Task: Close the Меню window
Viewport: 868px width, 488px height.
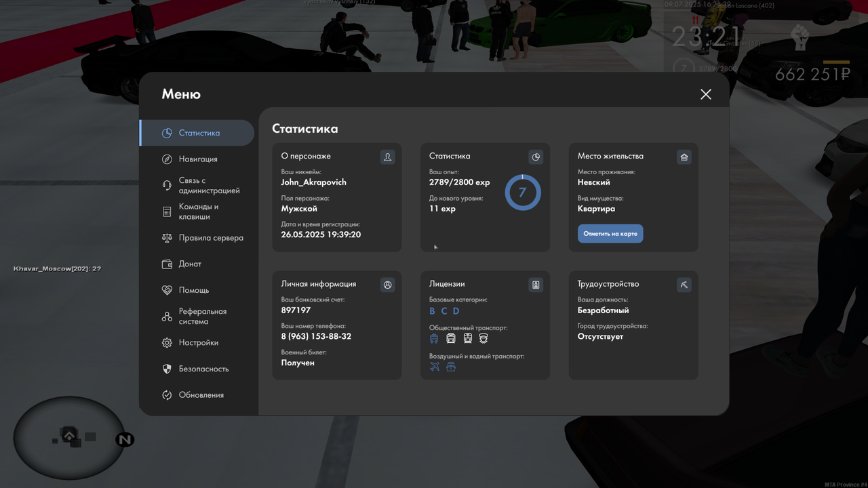Action: click(706, 94)
